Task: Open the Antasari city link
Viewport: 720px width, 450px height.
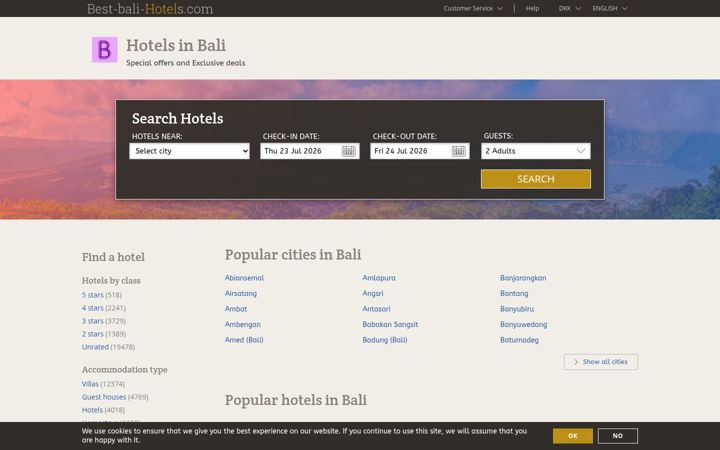Action: (377, 309)
